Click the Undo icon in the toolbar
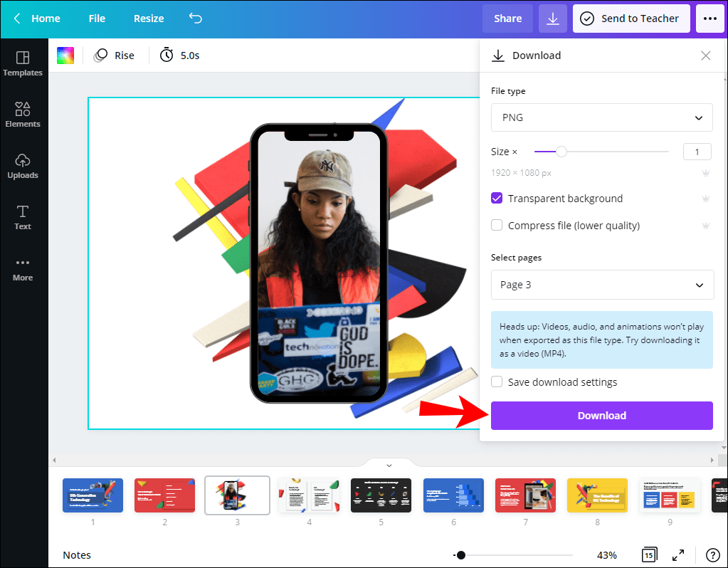This screenshot has width=728, height=568. coord(195,19)
